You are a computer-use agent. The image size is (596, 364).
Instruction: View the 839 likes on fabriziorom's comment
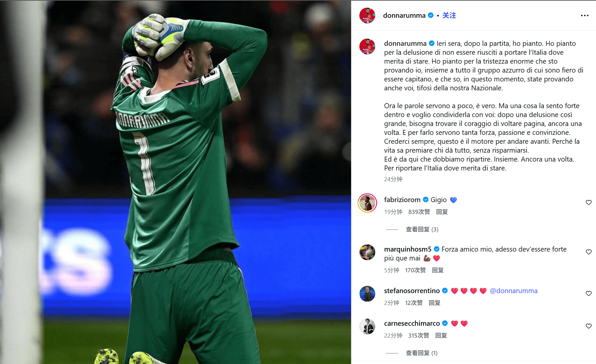[419, 212]
